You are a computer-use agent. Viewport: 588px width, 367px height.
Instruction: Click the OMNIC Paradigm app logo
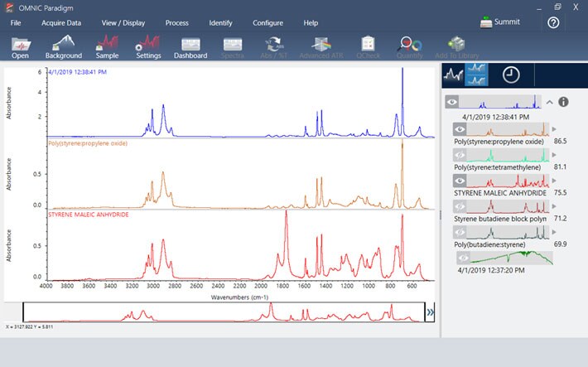pos(9,7)
